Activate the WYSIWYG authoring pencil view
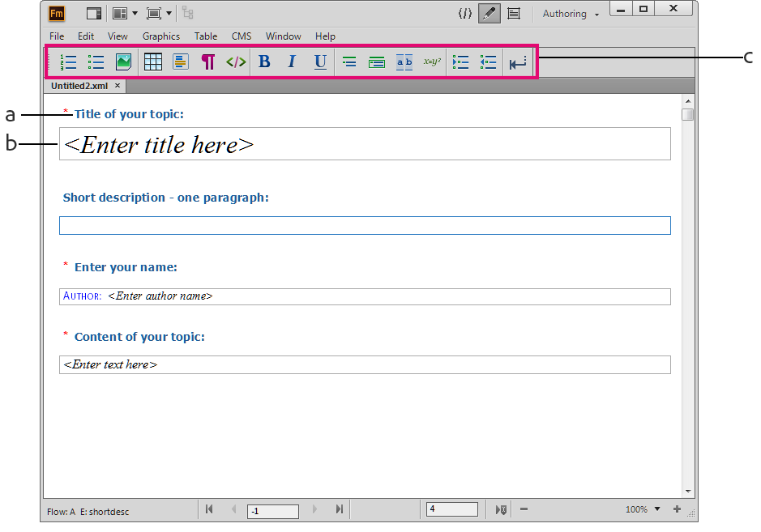 tap(488, 13)
